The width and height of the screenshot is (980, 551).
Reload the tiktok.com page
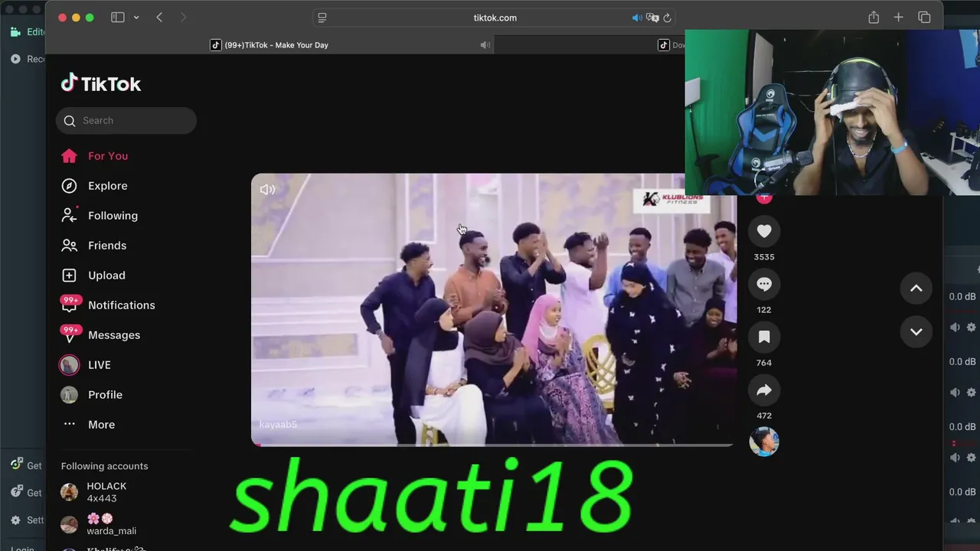point(668,18)
